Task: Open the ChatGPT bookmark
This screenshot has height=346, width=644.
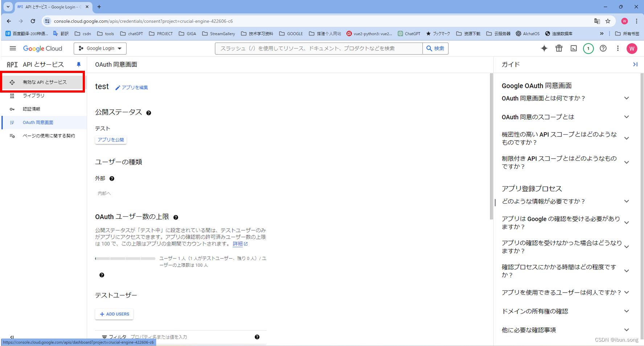Action: click(409, 33)
